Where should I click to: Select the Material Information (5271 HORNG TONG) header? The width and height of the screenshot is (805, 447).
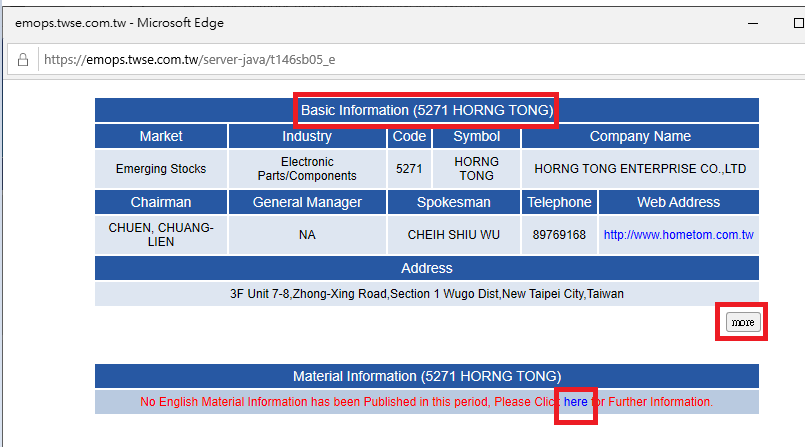427,376
